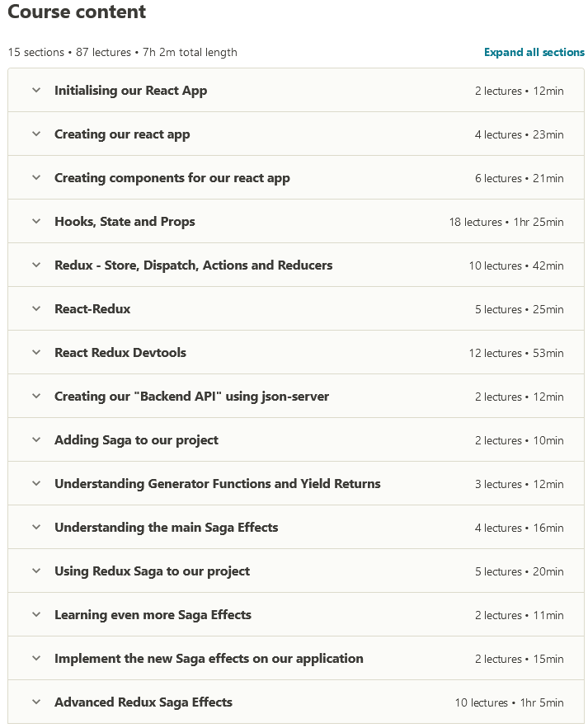The width and height of the screenshot is (588, 728).
Task: Click Using Redux Saga to our project
Action: [152, 571]
